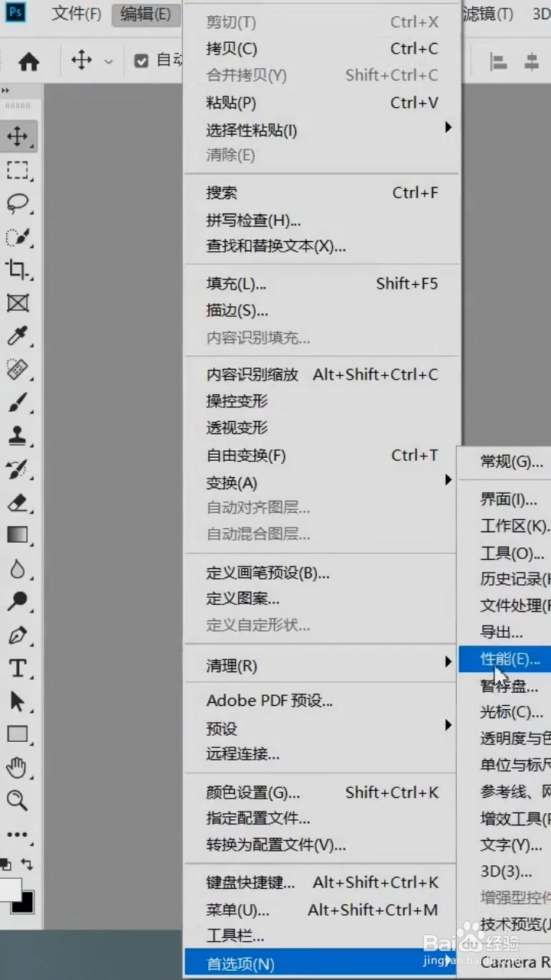Screen dimensions: 551x980
Task: Choose Define Brush Preset menu item
Action: (322, 573)
